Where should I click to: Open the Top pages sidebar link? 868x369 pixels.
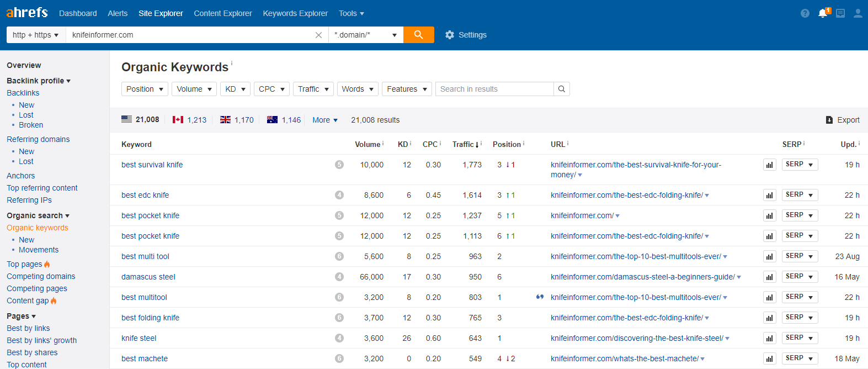click(24, 264)
